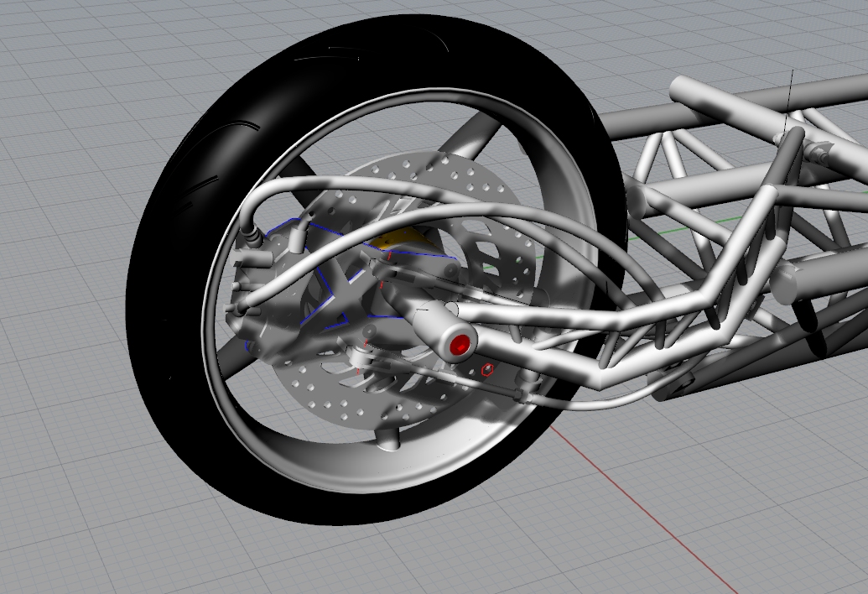Pick the red axle bolt cap

coord(460,346)
